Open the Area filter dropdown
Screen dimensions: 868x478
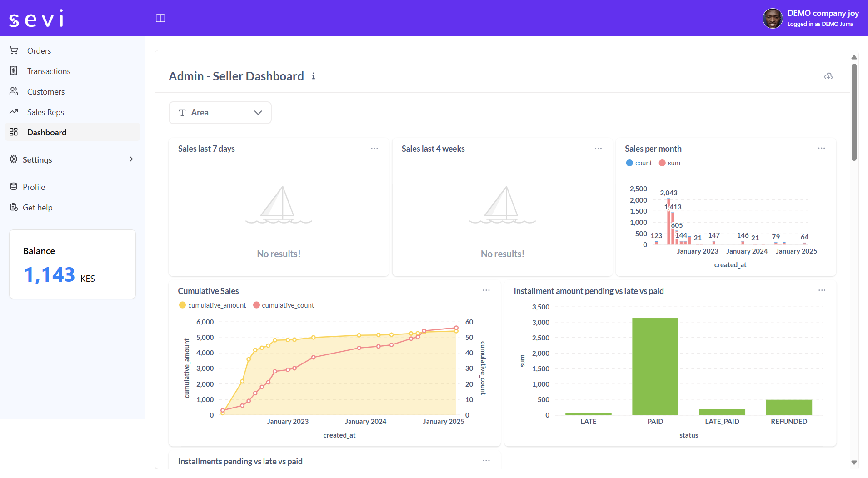tap(219, 112)
